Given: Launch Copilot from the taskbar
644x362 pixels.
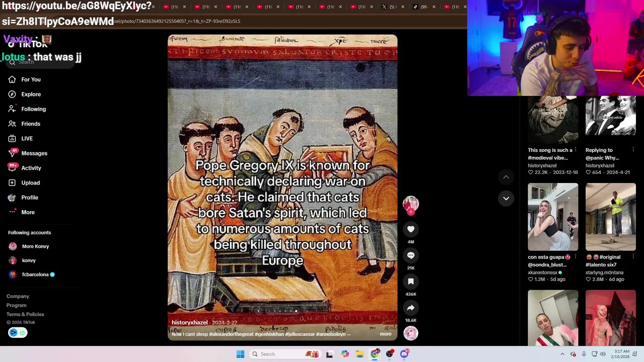Looking at the screenshot, I should (x=345, y=354).
